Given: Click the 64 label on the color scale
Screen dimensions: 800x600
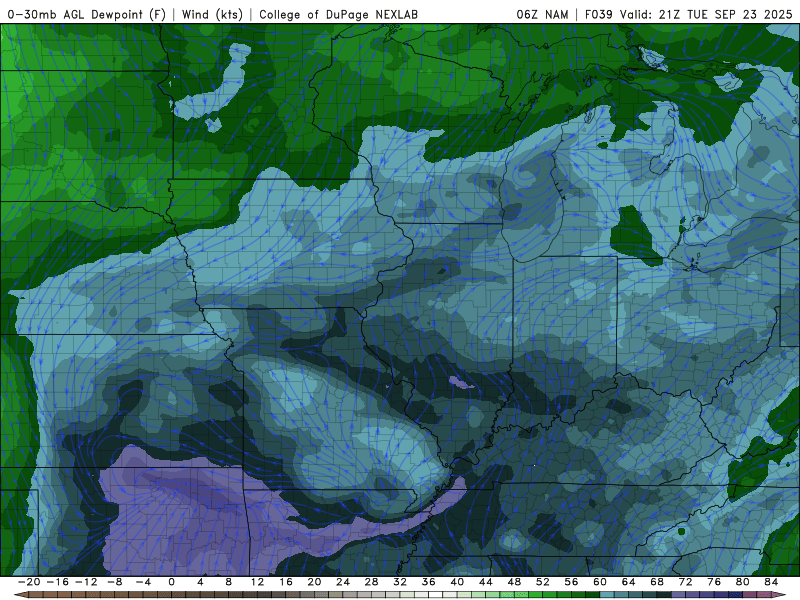Looking at the screenshot, I should click(629, 582).
